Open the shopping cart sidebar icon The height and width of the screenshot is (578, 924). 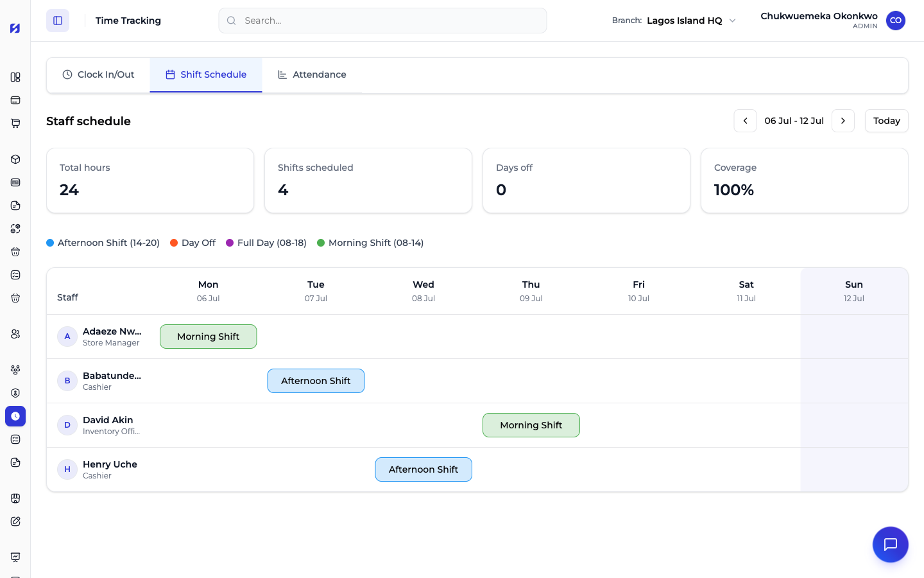[x=15, y=123]
